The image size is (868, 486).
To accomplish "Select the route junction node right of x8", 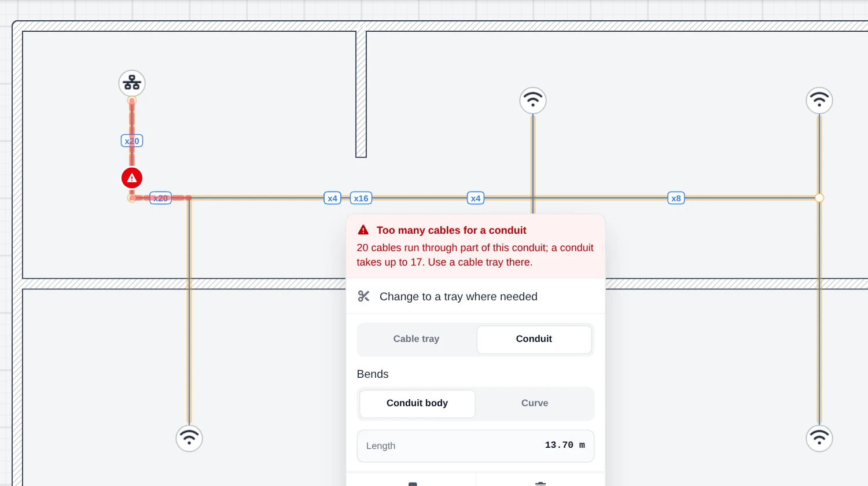I will [x=819, y=198].
